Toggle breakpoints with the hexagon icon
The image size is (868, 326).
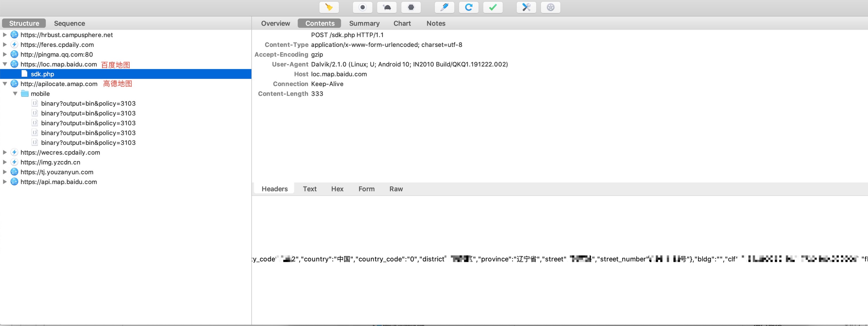411,7
